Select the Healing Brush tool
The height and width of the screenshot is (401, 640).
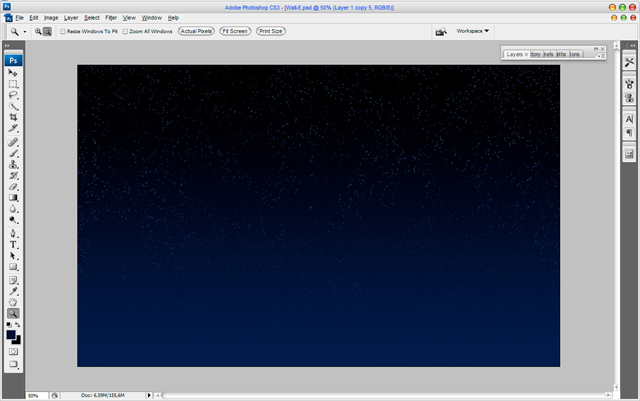click(x=13, y=142)
